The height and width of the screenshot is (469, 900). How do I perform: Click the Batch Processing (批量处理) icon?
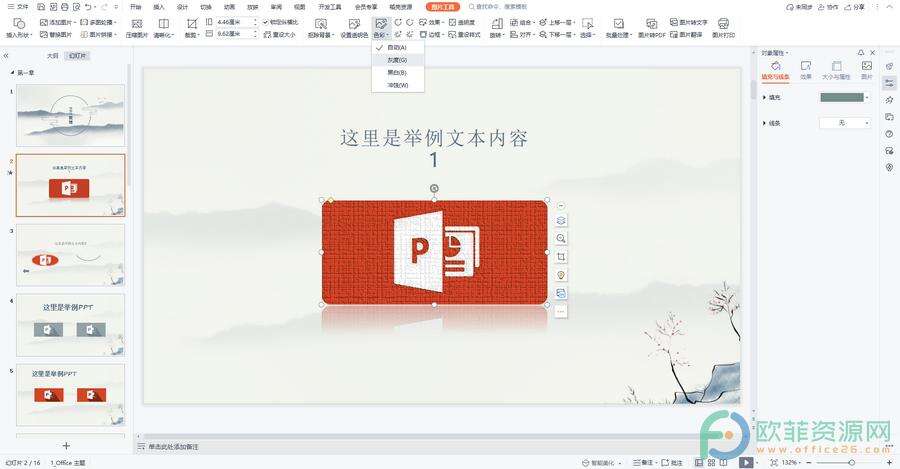618,24
